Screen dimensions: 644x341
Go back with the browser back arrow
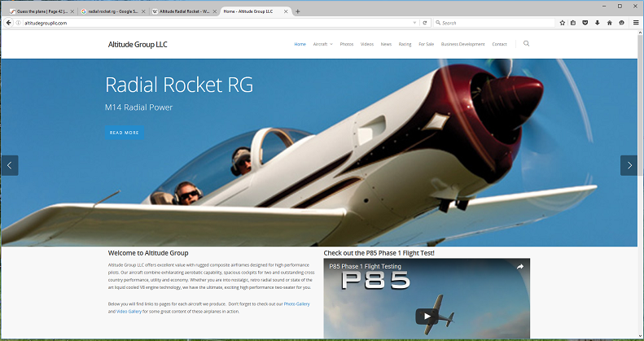point(9,23)
